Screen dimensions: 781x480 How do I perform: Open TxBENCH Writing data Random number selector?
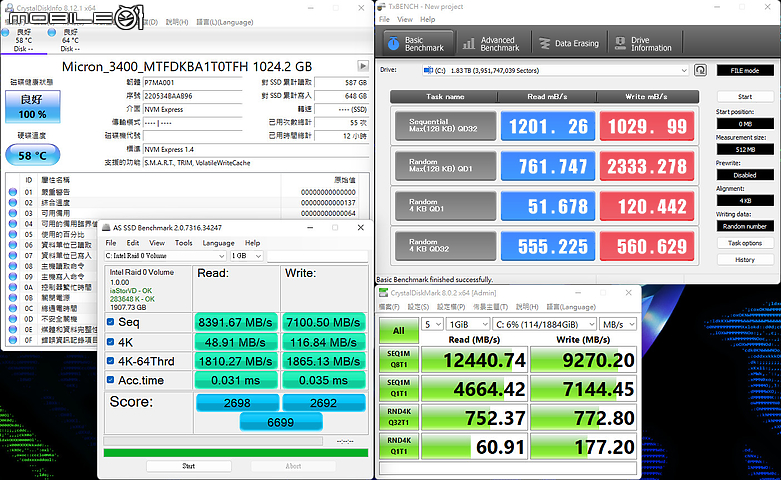745,226
